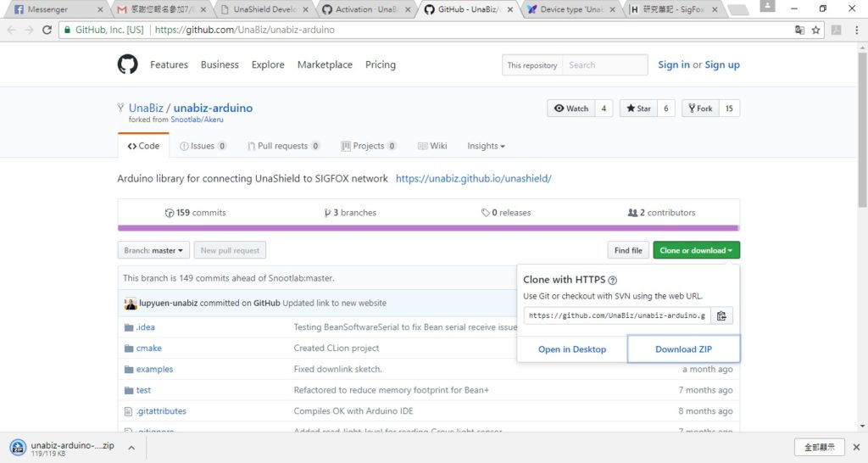Click Open in Desktop button

pos(572,349)
